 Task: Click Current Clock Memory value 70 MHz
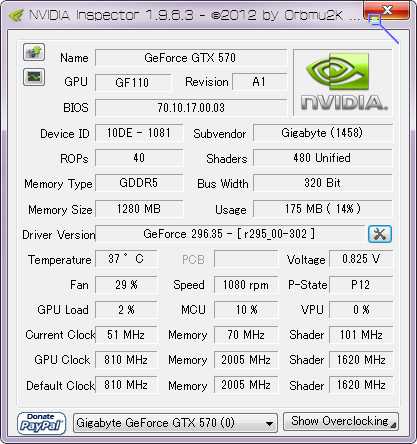coord(246,335)
